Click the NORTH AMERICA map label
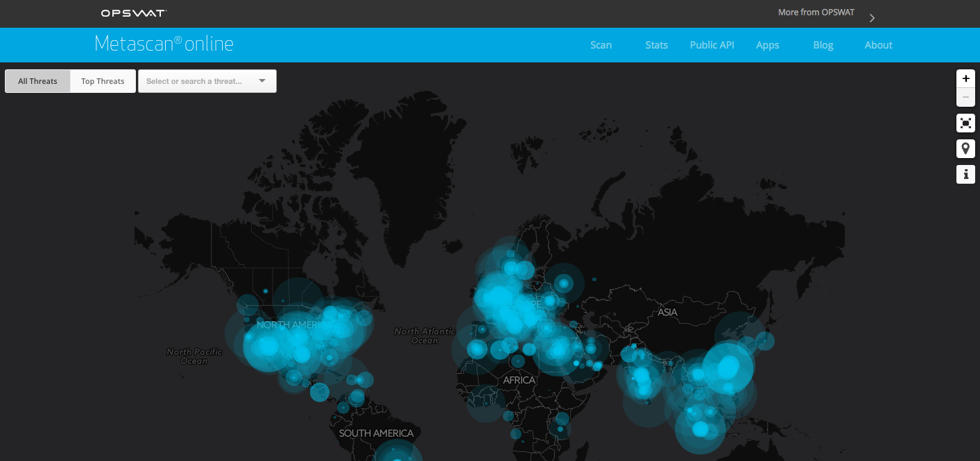The height and width of the screenshot is (461, 980). [291, 324]
